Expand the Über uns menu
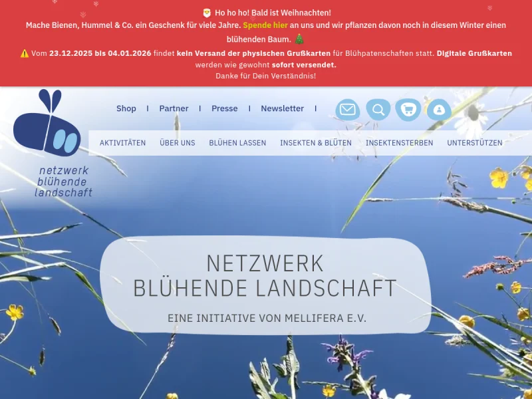 [x=178, y=143]
